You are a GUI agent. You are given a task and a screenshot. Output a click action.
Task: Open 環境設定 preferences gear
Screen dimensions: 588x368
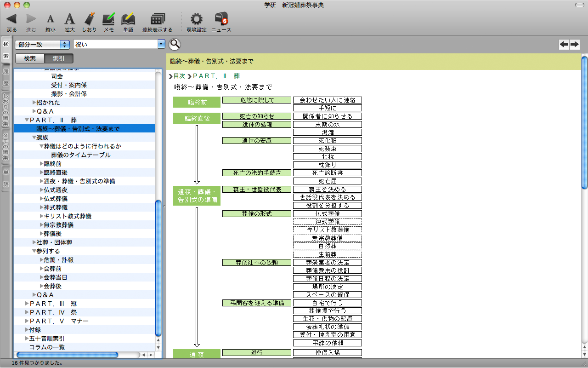pos(196,19)
